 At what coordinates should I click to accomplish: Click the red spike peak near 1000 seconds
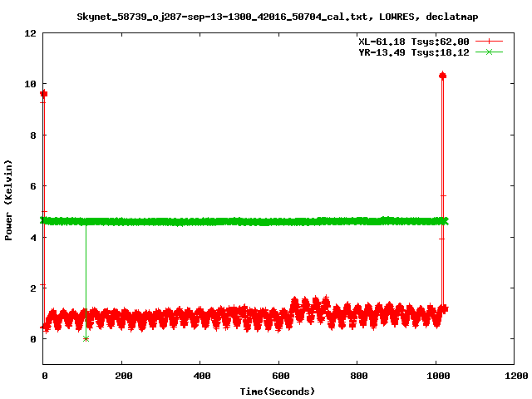pyautogui.click(x=442, y=76)
